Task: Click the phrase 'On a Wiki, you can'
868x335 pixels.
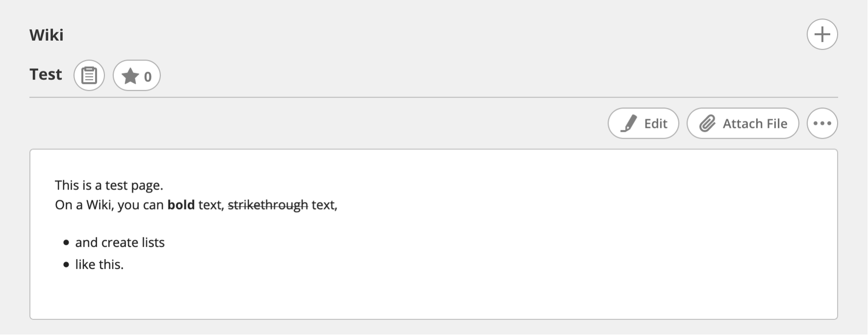Action: pos(109,205)
